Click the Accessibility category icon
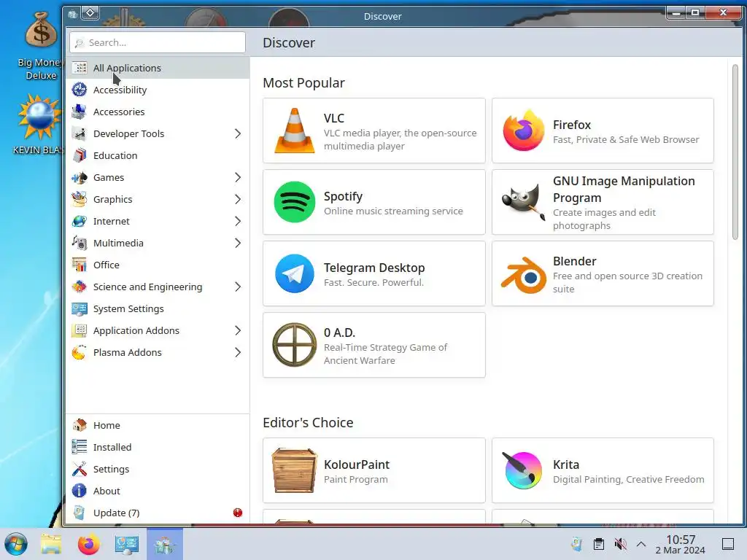This screenshot has width=747, height=560. pos(79,90)
